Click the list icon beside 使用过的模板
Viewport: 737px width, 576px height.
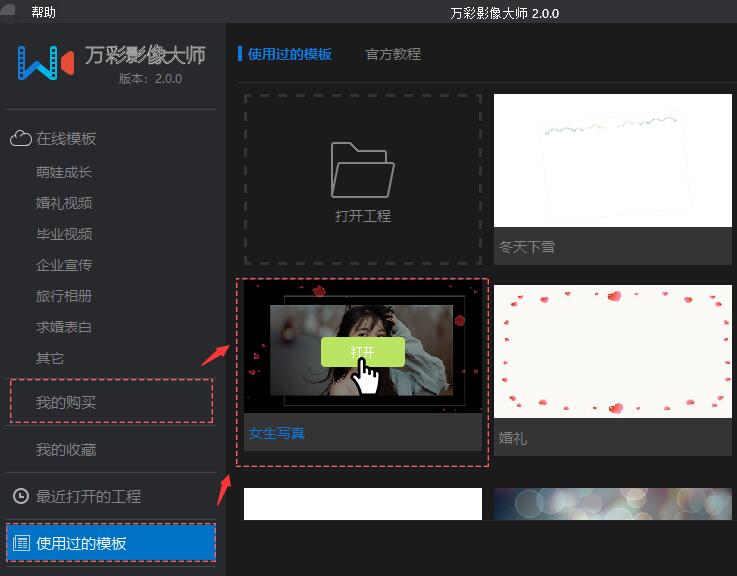click(21, 543)
